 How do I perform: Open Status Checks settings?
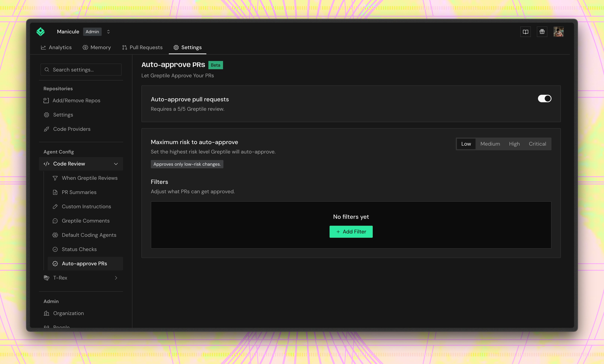(x=85, y=249)
